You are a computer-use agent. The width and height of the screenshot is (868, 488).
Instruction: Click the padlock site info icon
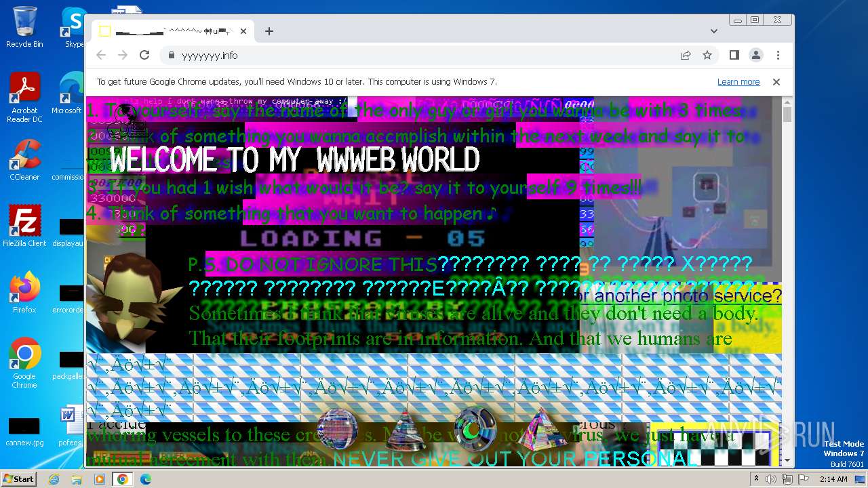pyautogui.click(x=171, y=56)
